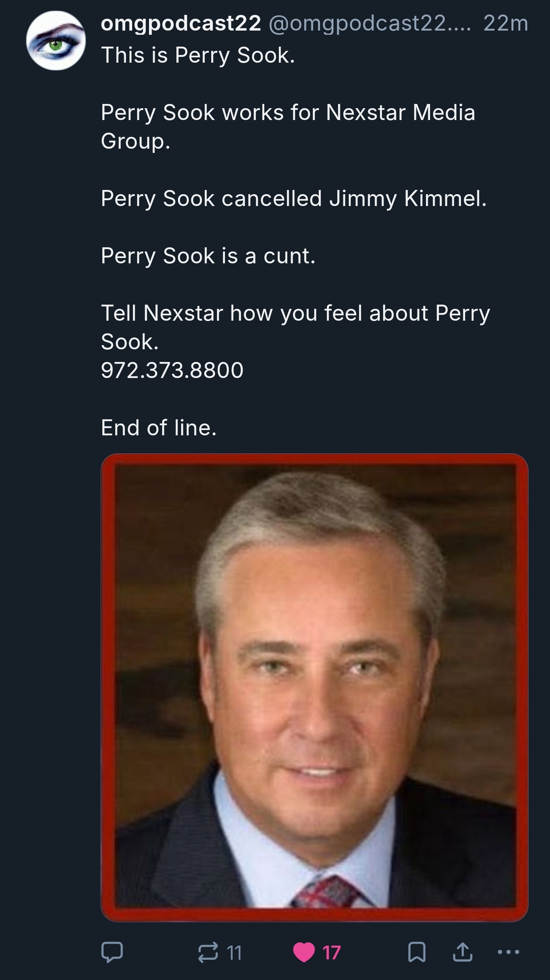Viewport: 550px width, 980px height.
Task: Open the omgpodcast22 eye avatar
Action: 56,41
